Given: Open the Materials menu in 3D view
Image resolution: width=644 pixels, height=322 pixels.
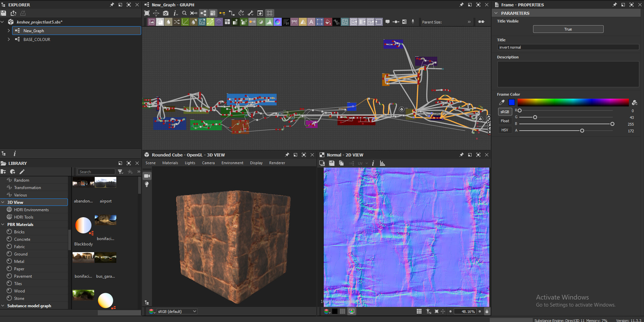Looking at the screenshot, I should tap(170, 163).
